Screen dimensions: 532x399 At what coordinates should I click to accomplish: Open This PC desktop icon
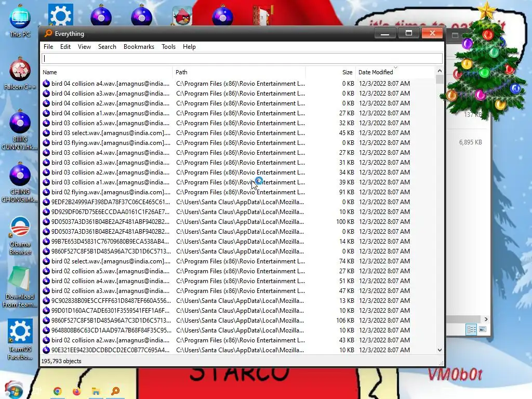(x=20, y=21)
